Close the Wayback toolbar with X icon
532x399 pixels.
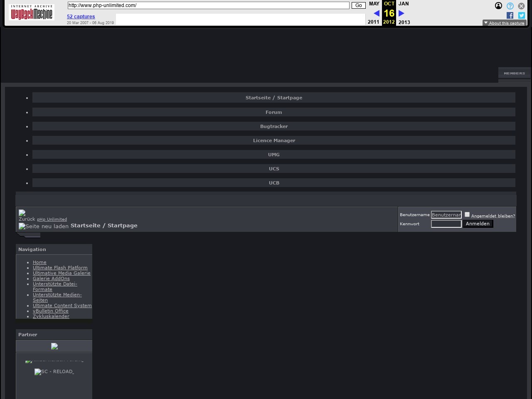click(521, 6)
